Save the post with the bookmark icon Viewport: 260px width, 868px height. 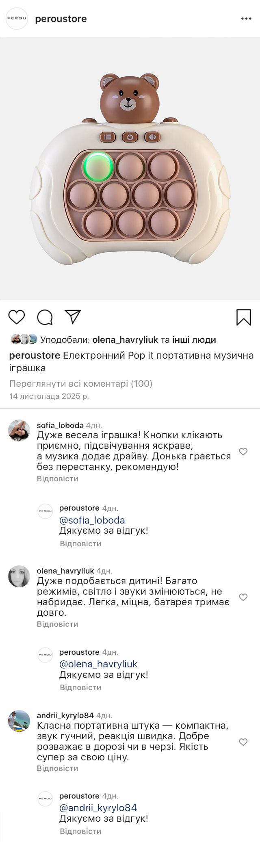243,317
